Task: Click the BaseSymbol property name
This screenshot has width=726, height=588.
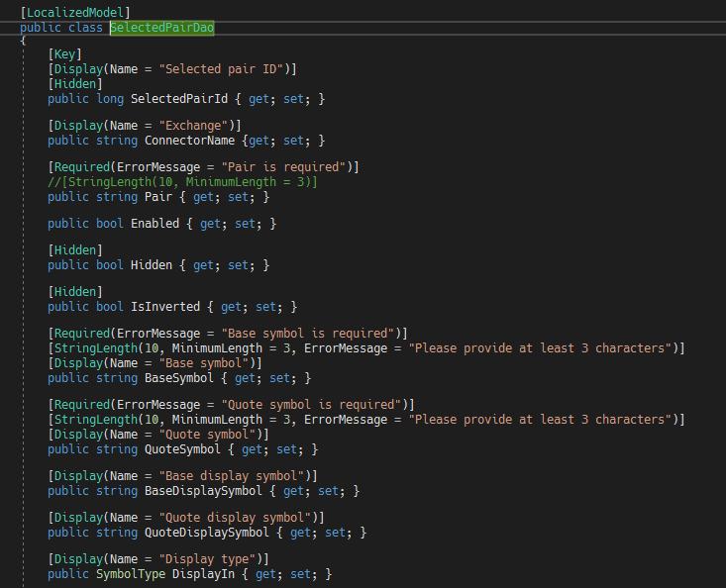Action: pyautogui.click(x=179, y=378)
